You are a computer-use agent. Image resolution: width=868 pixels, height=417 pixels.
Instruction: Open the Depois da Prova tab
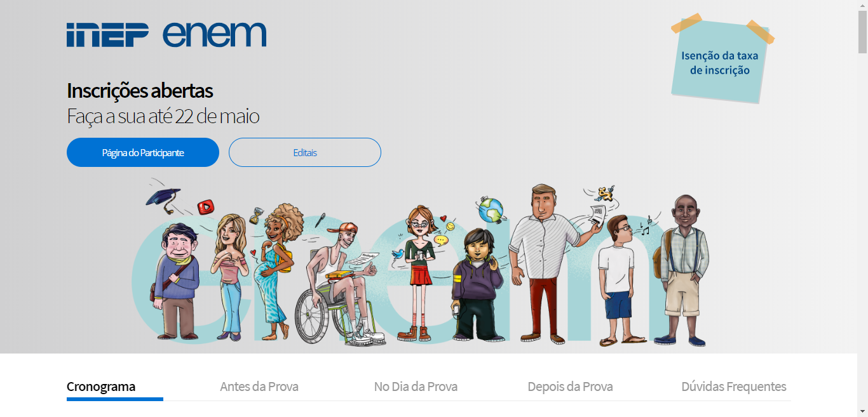coord(570,387)
